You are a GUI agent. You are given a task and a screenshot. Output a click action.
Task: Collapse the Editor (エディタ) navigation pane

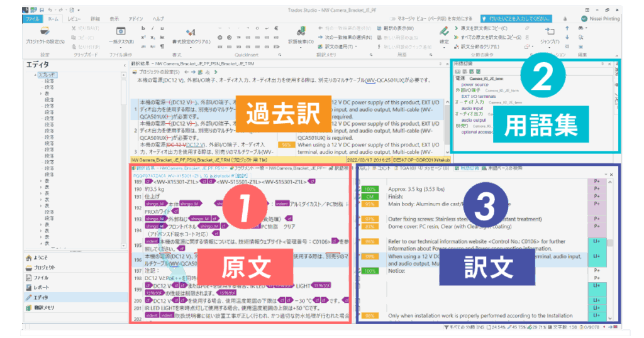125,65
